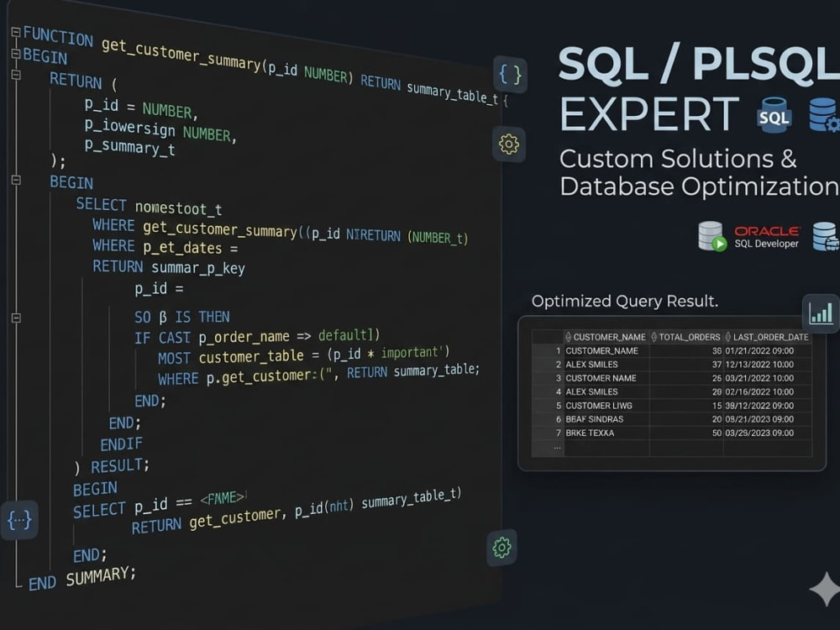The height and width of the screenshot is (630, 840).
Task: Click the 'ENDIF' code line
Action: point(122,444)
